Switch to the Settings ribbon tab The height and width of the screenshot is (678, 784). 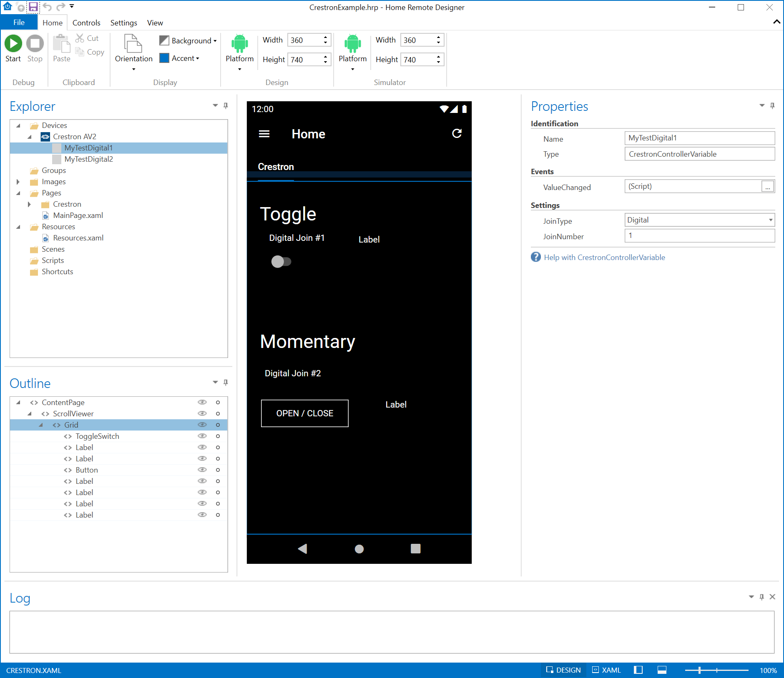[124, 23]
